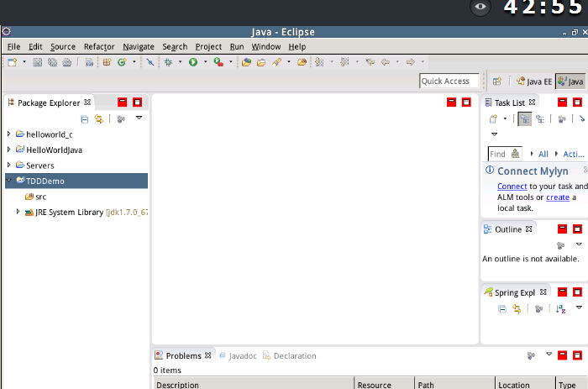The height and width of the screenshot is (389, 588).
Task: Click the Open Task folder icon
Action: click(x=261, y=62)
